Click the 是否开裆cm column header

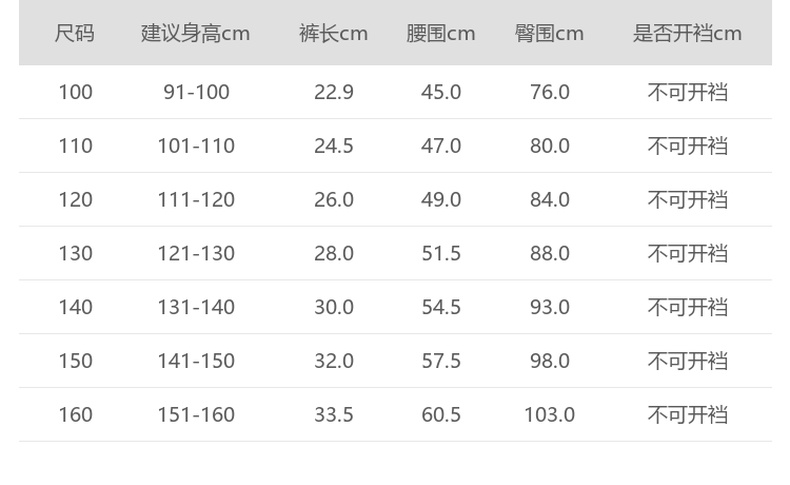[687, 34]
